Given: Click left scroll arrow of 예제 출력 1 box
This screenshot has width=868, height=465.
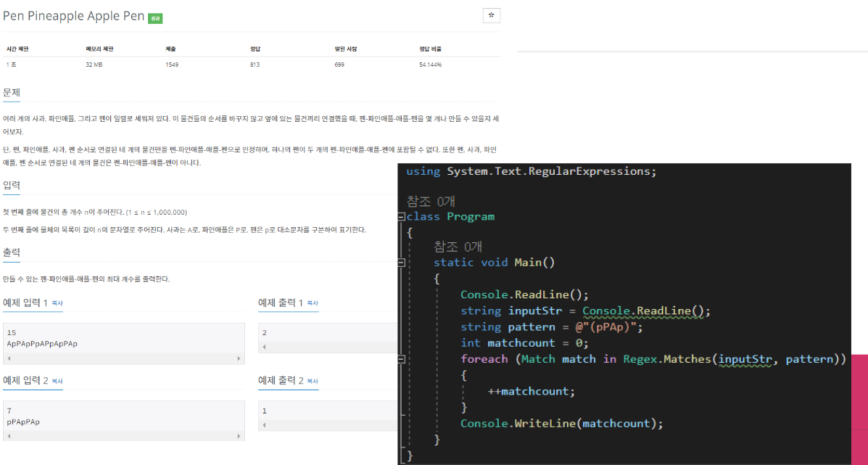Looking at the screenshot, I should coord(263,347).
